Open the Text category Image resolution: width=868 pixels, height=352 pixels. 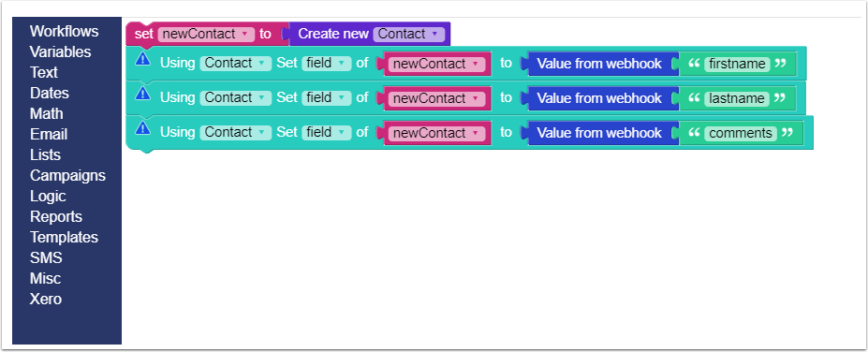click(x=44, y=72)
